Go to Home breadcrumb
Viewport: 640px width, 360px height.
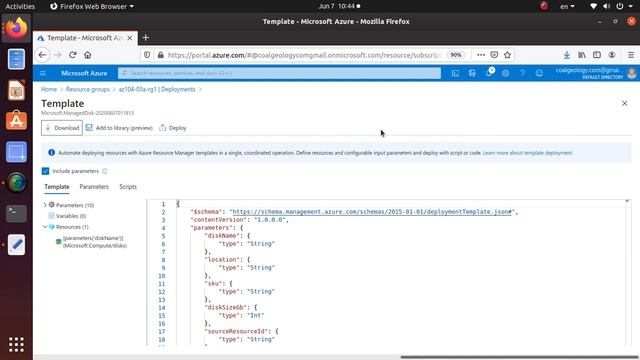pyautogui.click(x=49, y=89)
